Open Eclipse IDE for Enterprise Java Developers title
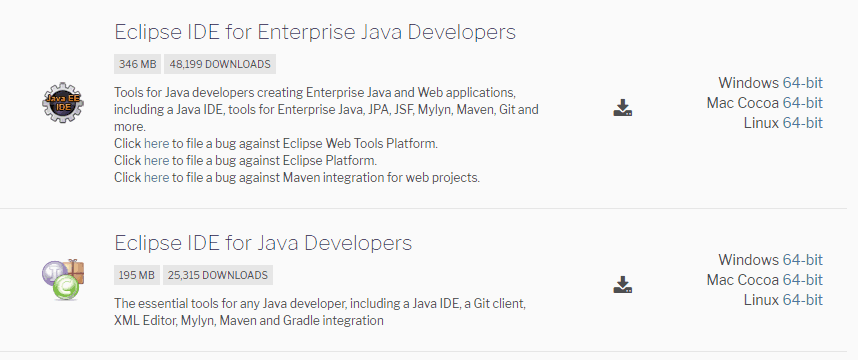 point(315,32)
